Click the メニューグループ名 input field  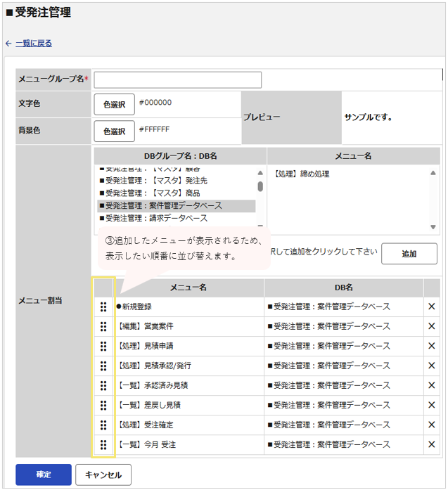click(x=177, y=80)
